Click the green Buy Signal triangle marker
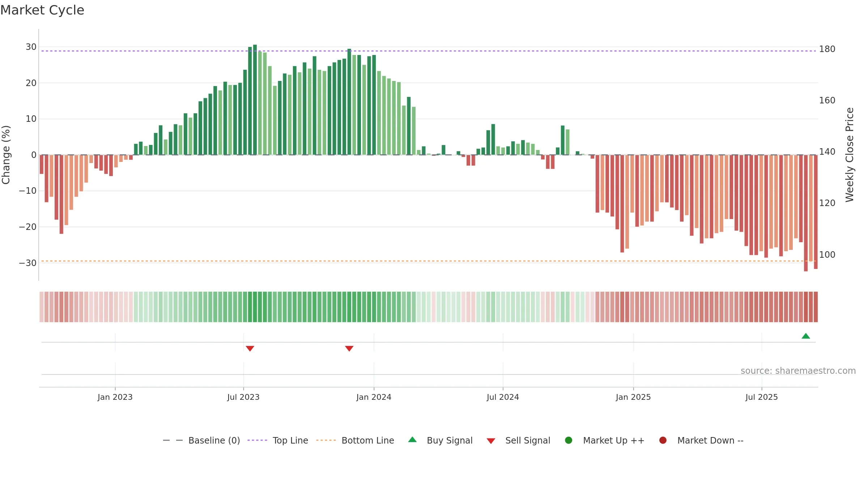868x488 pixels. (x=806, y=336)
